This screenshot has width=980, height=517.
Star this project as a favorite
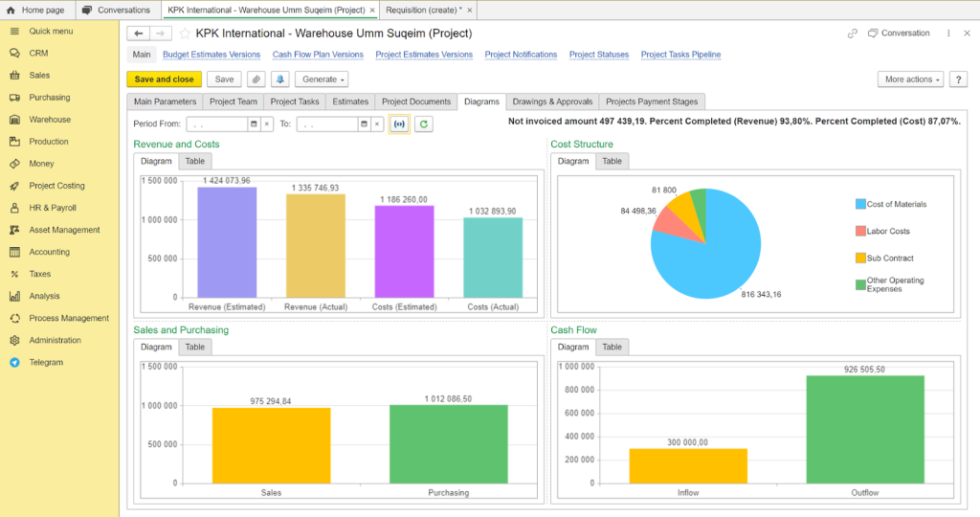[x=185, y=34]
